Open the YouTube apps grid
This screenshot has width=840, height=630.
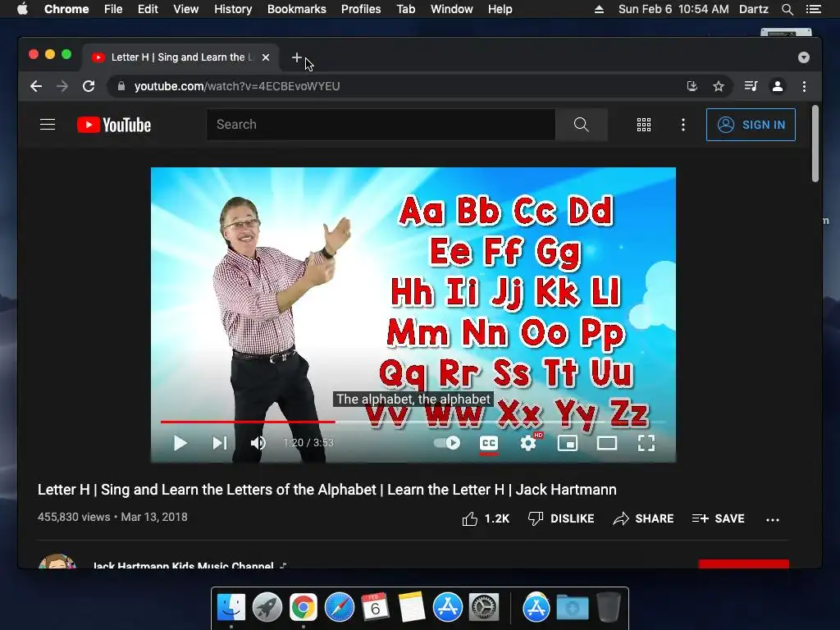tap(644, 125)
